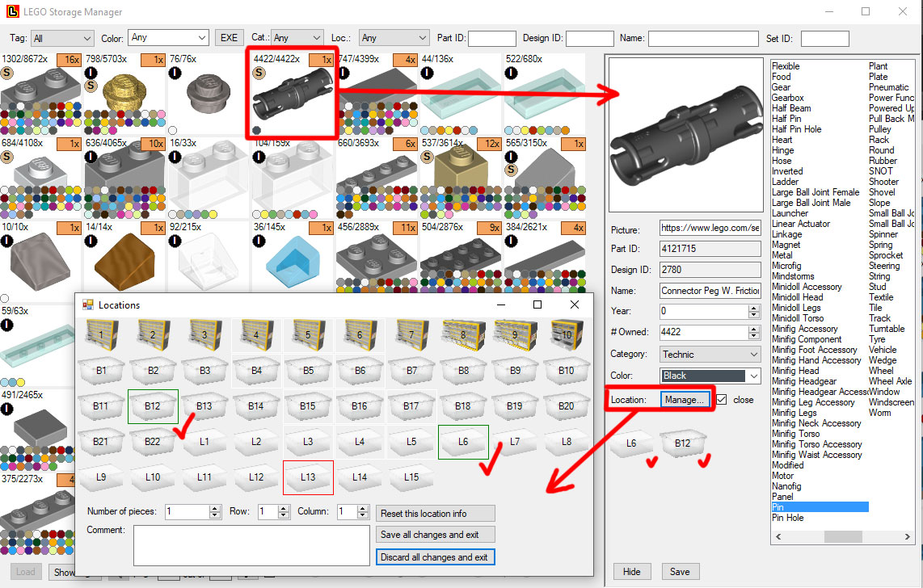Choose bin B7 in Locations
This screenshot has width=923, height=588.
tap(411, 371)
